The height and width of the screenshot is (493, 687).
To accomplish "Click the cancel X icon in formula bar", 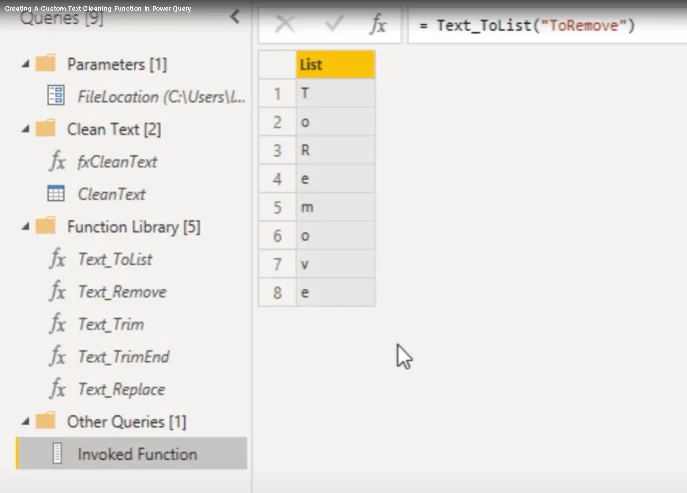I will coord(285,24).
